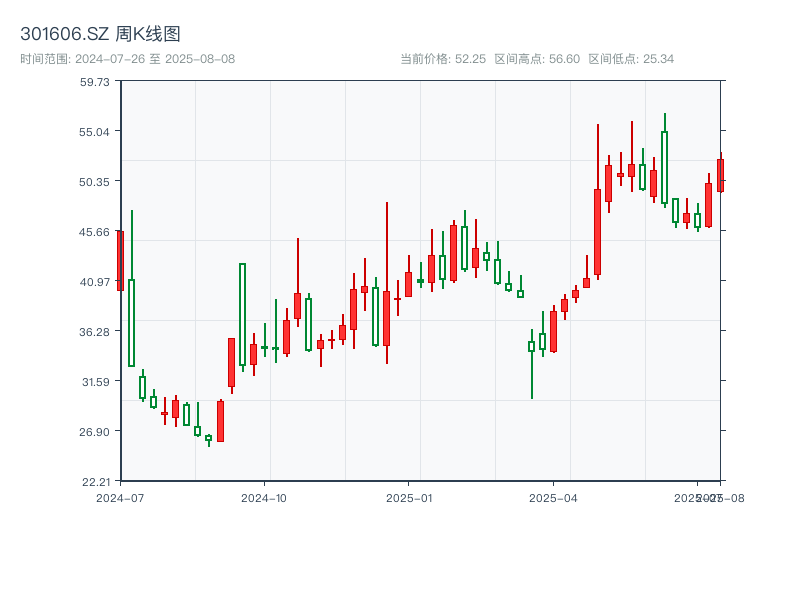800x600 pixels.
Task: Click the period high 区间高点: 56.60
Action: tap(537, 59)
